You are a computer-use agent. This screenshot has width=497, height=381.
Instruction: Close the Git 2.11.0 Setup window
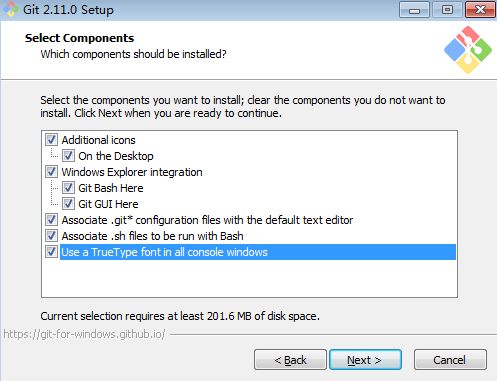click(480, 10)
